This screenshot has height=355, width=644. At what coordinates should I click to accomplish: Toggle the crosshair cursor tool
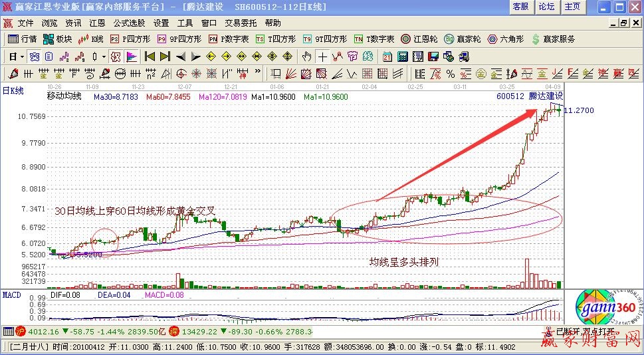tap(322, 56)
